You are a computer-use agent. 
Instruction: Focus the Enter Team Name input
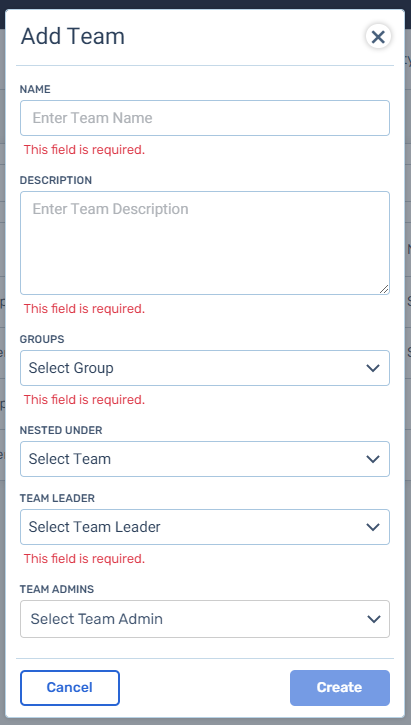tap(205, 118)
